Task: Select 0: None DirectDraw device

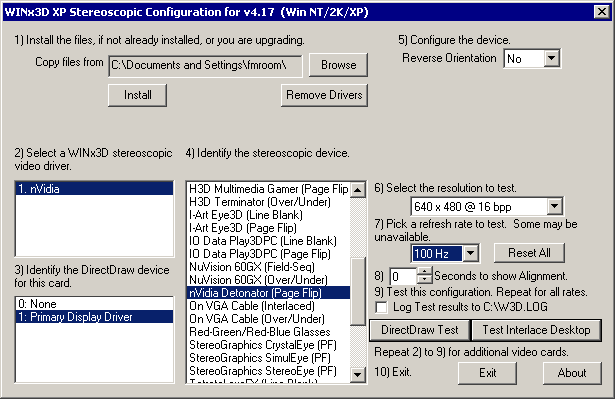Action: 94,304
